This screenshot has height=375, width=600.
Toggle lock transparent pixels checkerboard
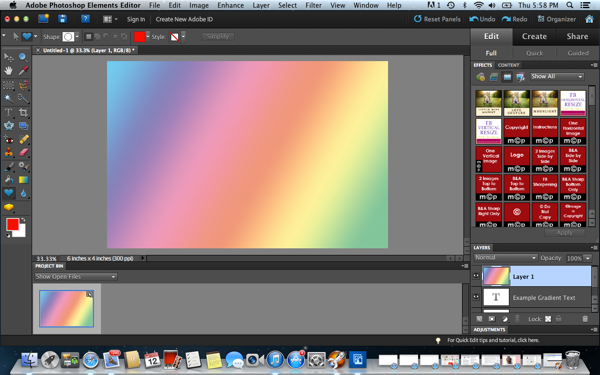click(x=548, y=319)
